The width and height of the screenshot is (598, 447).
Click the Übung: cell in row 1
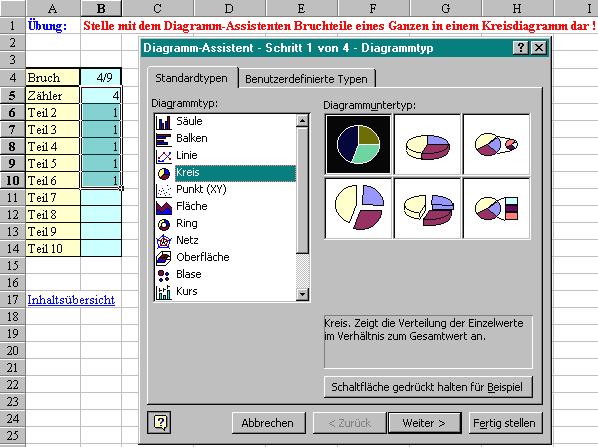[53, 26]
